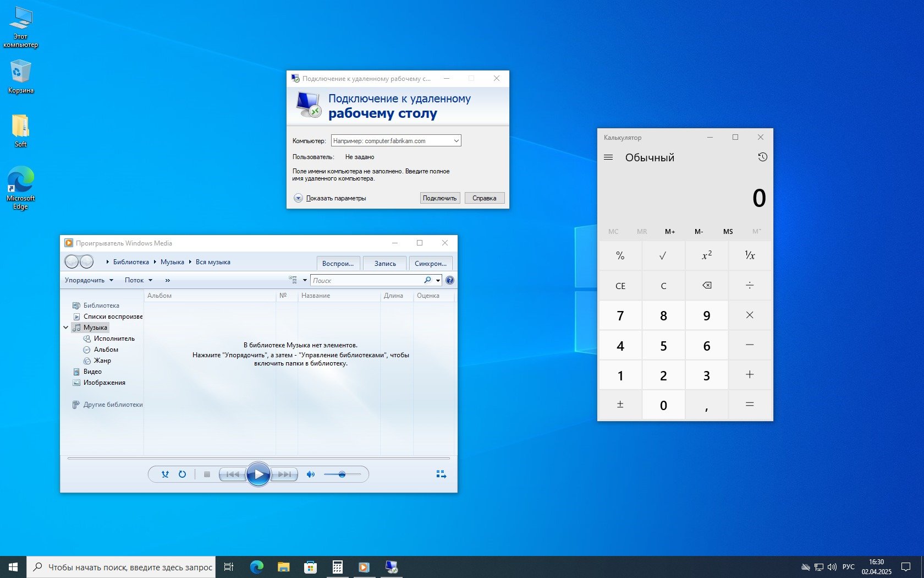This screenshot has width=924, height=578.
Task: Mute the Media Player volume
Action: (311, 474)
